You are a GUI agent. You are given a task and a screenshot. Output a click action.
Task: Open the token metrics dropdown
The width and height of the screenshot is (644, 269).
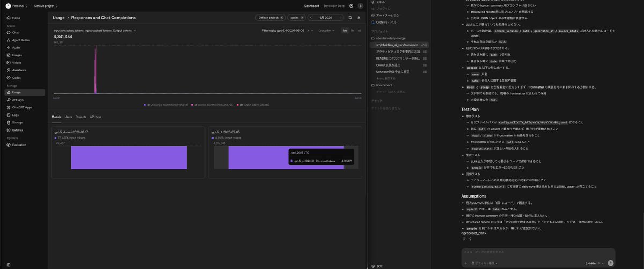click(x=95, y=31)
